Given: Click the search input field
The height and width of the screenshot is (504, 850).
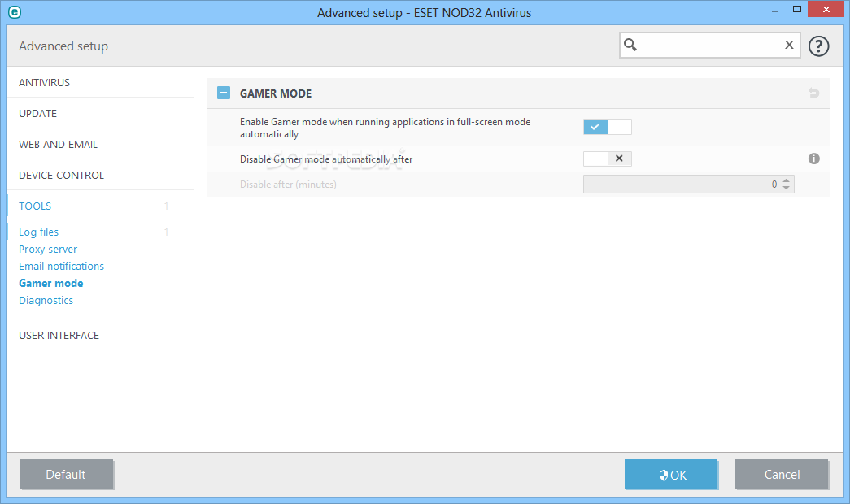Looking at the screenshot, I should click(x=709, y=45).
